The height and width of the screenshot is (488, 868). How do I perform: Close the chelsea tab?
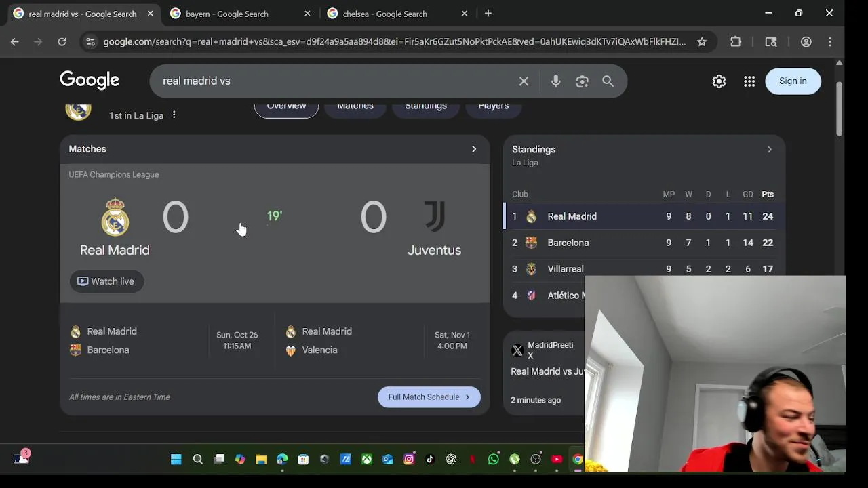(x=465, y=14)
